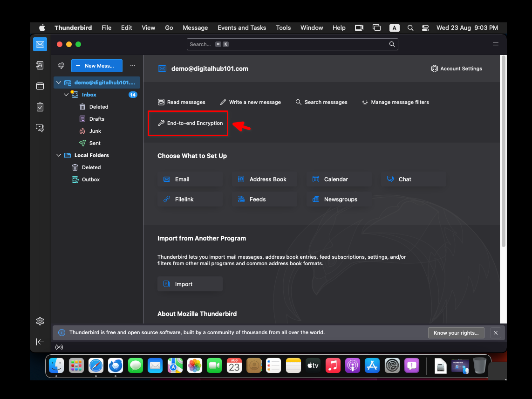
Task: Open the Calendar space icon
Action: point(40,86)
